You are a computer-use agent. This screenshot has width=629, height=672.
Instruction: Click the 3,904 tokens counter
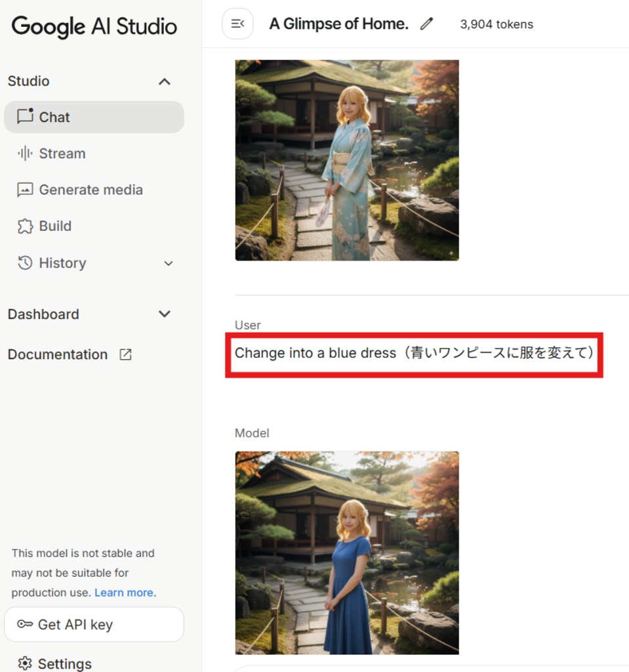497,24
